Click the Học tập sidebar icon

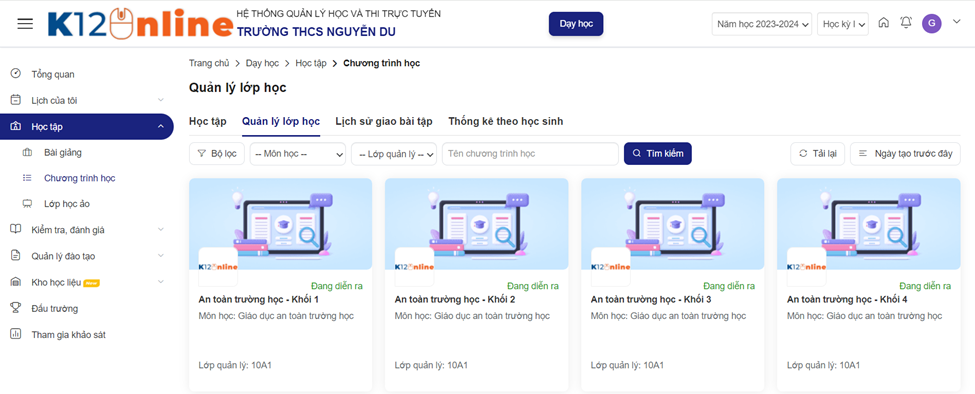coord(16,127)
